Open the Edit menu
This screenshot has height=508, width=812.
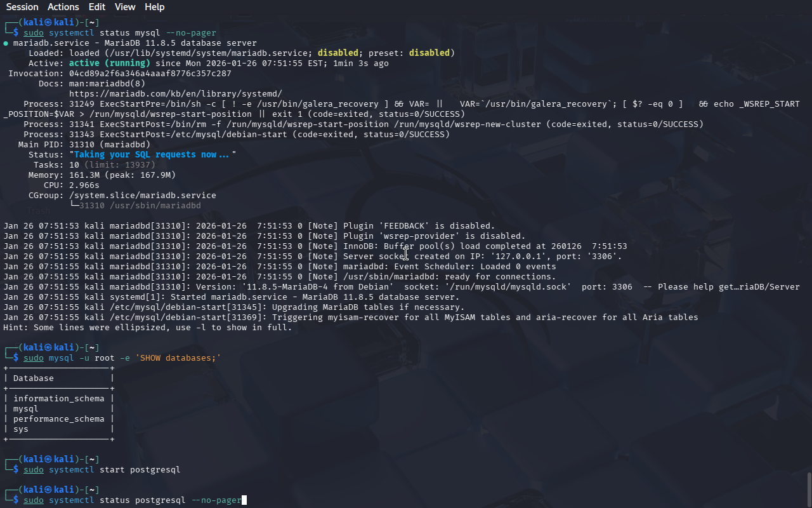click(97, 7)
